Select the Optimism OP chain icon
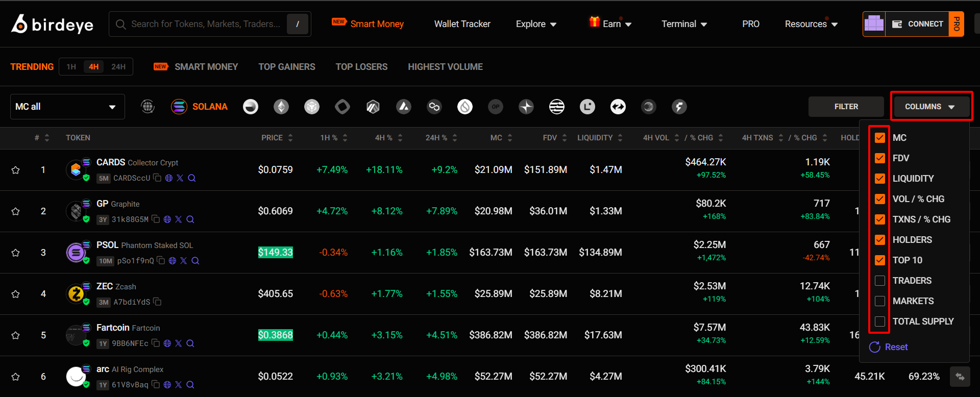980x397 pixels. [496, 107]
